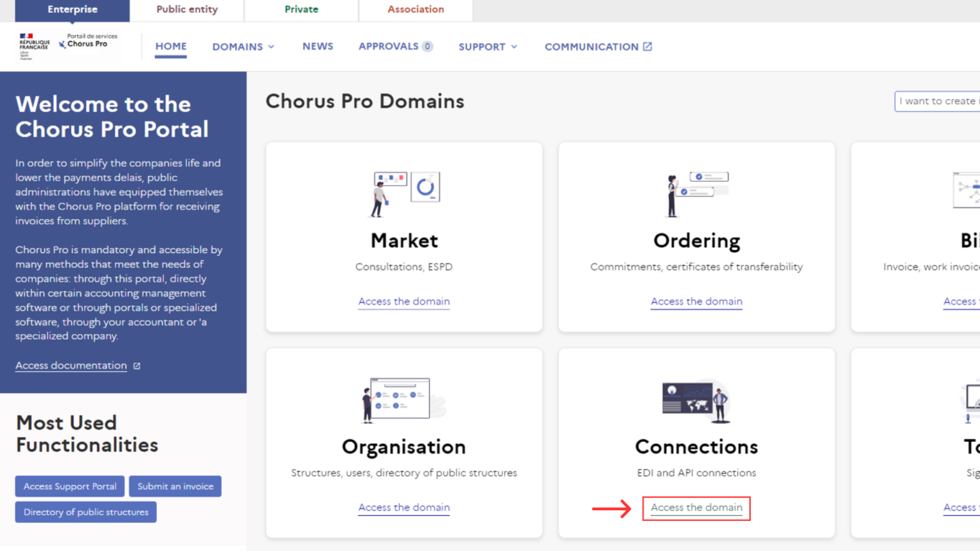The image size is (980, 551).
Task: Open Directory of public structures
Action: point(85,512)
